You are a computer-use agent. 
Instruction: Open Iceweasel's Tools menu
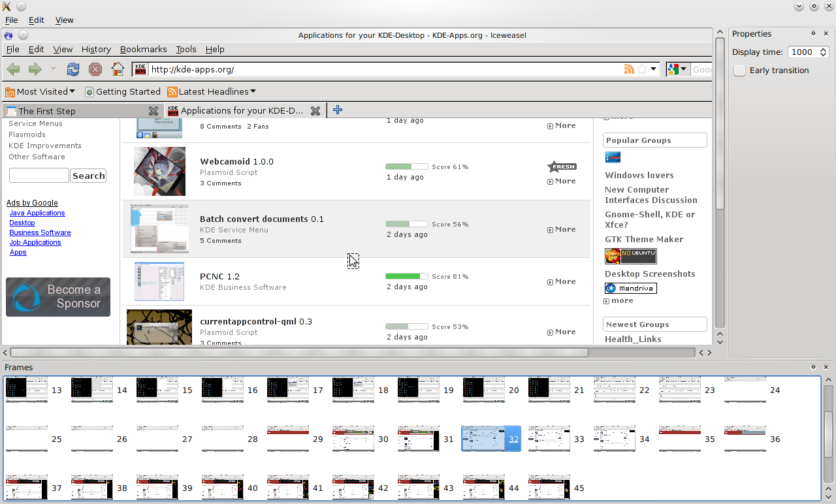186,49
